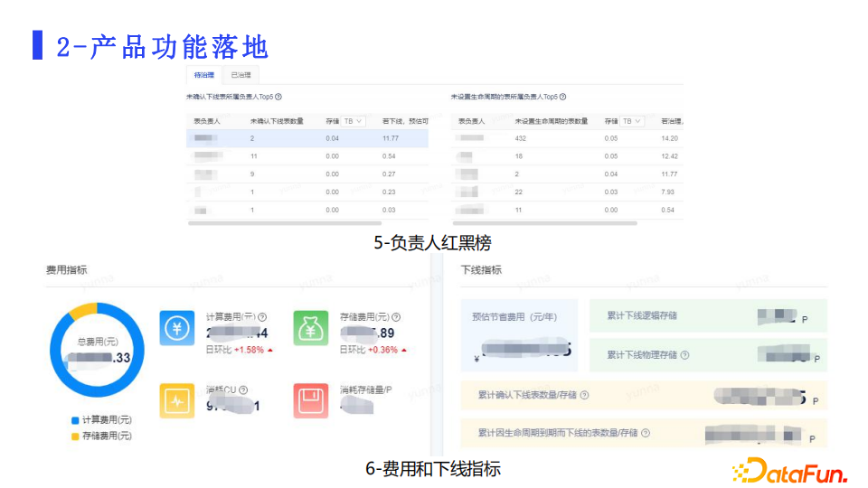The width and height of the screenshot is (868, 488).
Task: Click the blue 计算费用 yuan icon
Action: pos(177,327)
